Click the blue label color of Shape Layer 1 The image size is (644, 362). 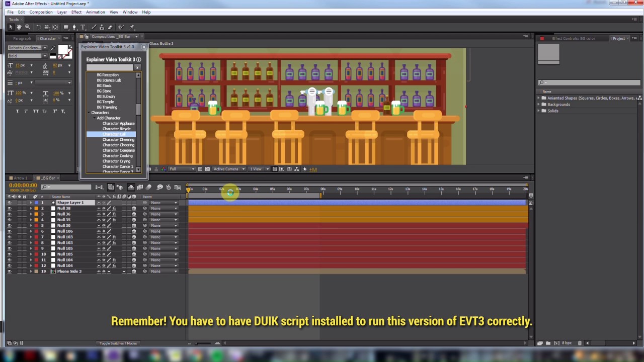pyautogui.click(x=36, y=203)
